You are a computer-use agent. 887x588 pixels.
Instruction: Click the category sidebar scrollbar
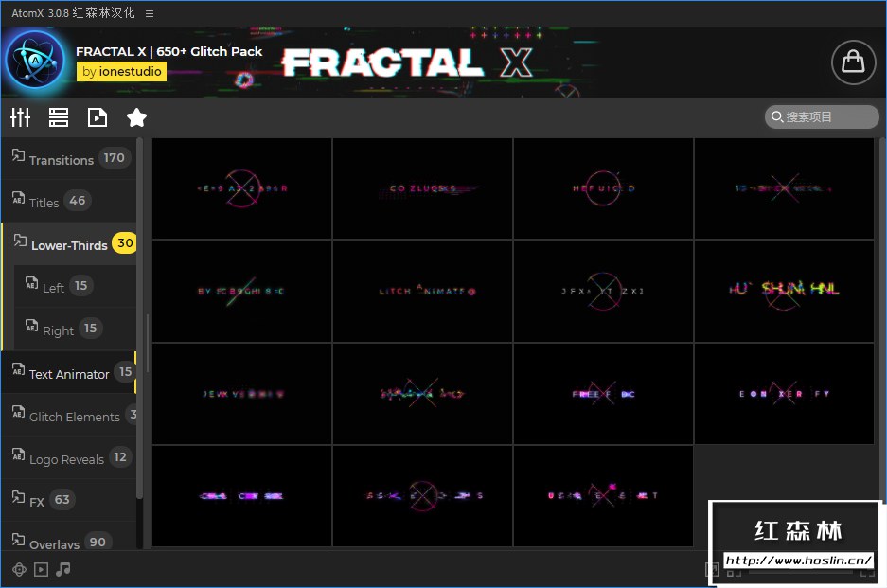(x=140, y=319)
